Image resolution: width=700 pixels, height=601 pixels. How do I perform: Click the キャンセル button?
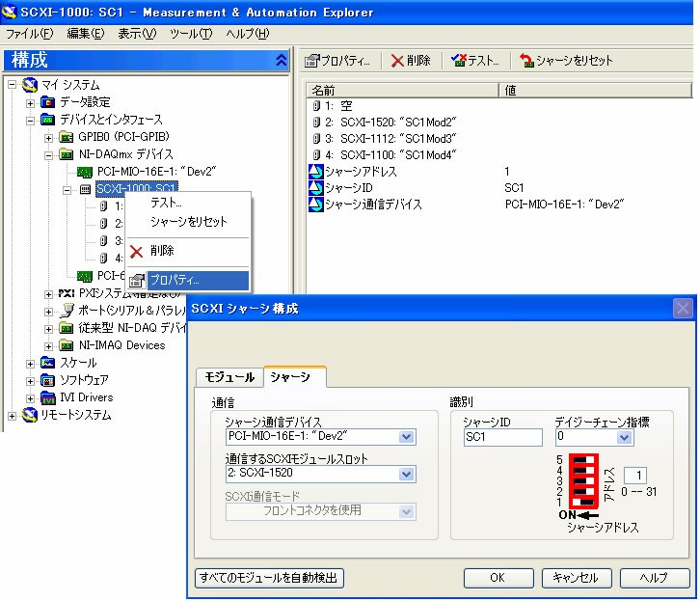pyautogui.click(x=576, y=578)
